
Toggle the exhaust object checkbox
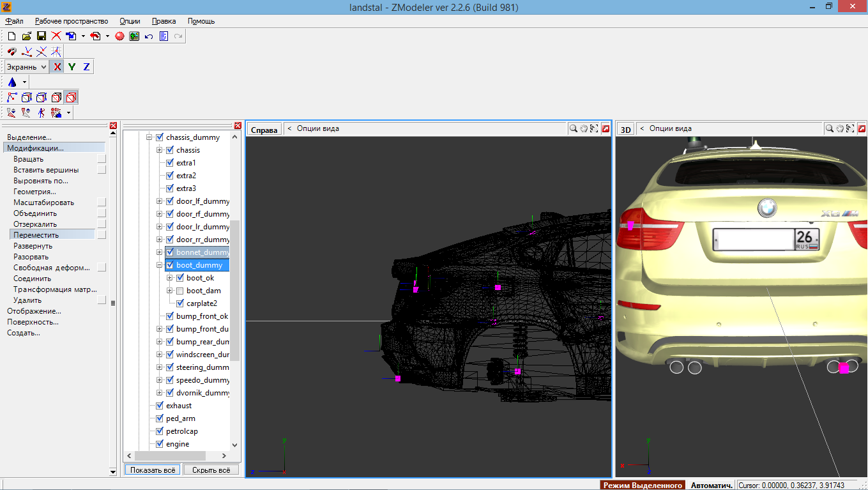[160, 406]
